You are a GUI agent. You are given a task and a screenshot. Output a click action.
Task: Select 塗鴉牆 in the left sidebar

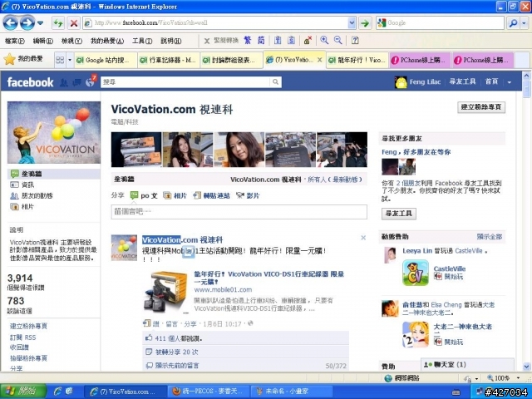(54, 174)
